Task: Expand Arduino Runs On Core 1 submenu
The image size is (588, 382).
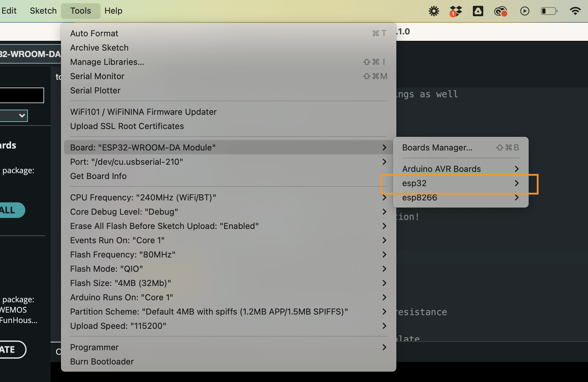Action: click(228, 297)
